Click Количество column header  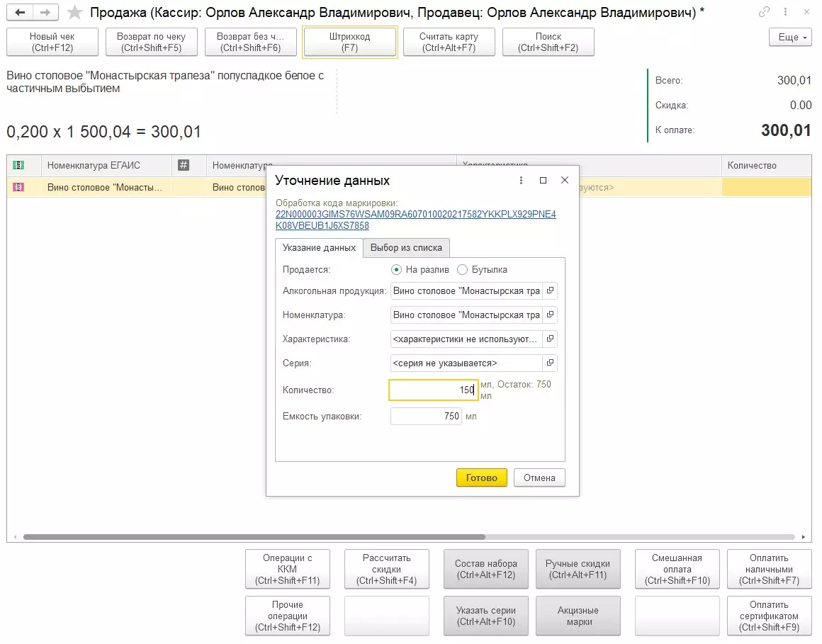[767, 165]
